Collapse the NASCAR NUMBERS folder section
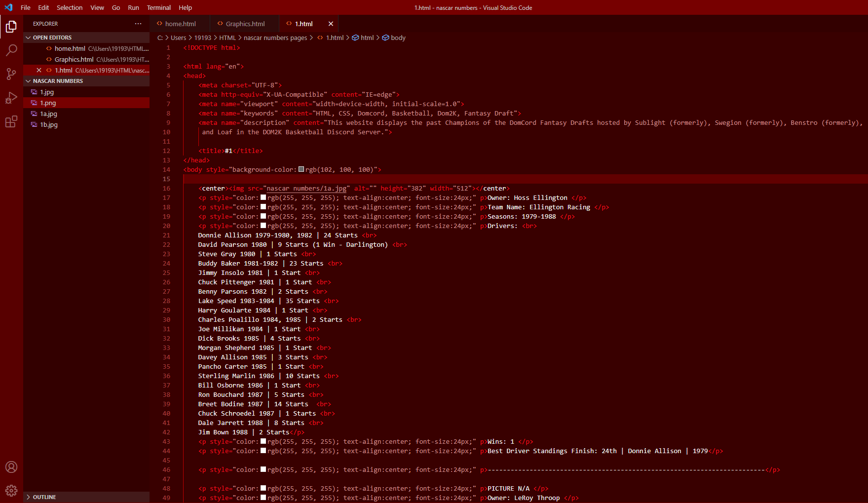Screen dimensions: 868x503 point(86,81)
